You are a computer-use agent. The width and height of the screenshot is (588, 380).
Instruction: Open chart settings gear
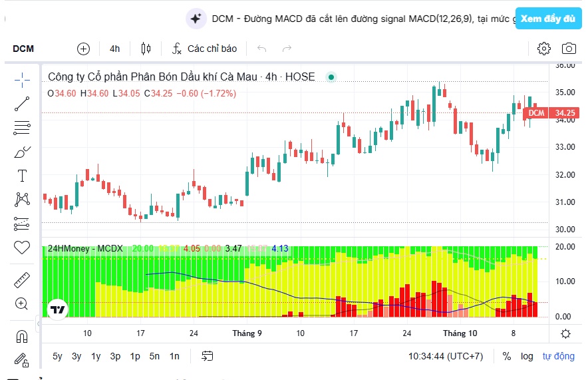[543, 49]
